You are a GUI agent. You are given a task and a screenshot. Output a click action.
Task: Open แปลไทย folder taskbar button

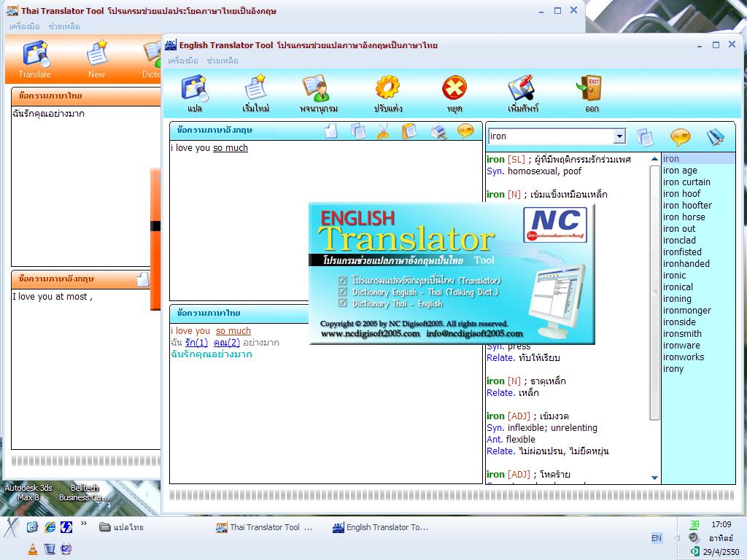[x=122, y=527]
